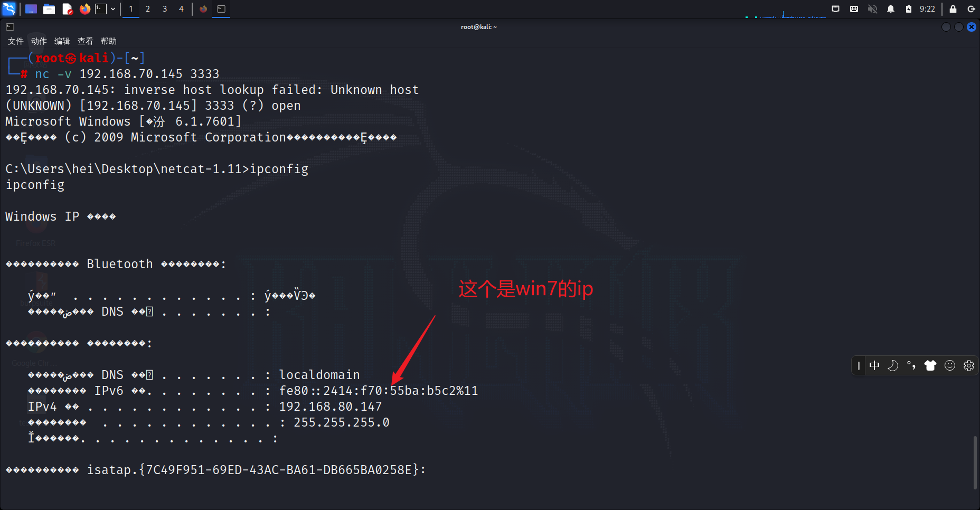980x510 pixels.
Task: Unmute audio via the crossed speaker icon
Action: 873,9
